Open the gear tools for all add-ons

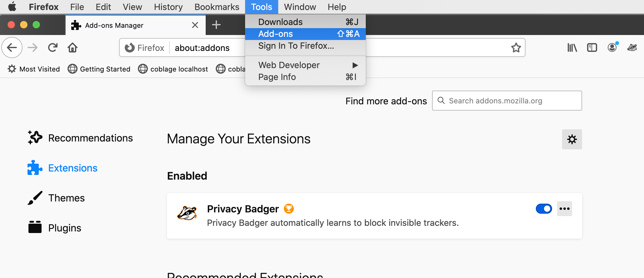(572, 139)
